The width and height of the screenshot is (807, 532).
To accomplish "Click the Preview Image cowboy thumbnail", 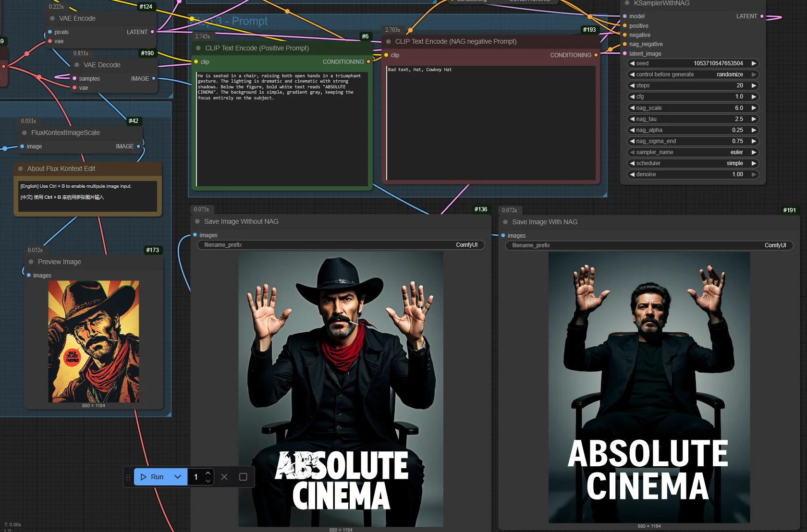I will pos(94,341).
